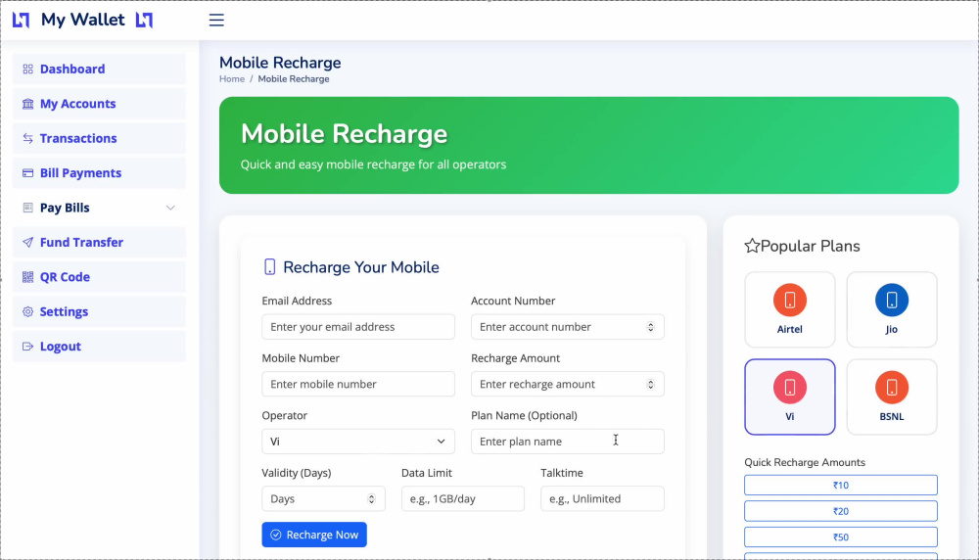Click the Dashboard grid icon
The width and height of the screenshot is (979, 560).
point(28,70)
